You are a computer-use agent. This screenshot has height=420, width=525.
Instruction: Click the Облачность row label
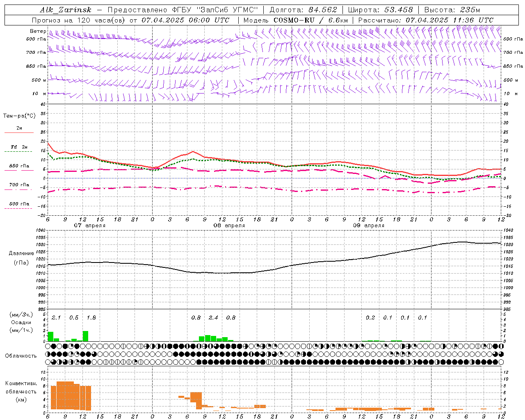click(21, 356)
